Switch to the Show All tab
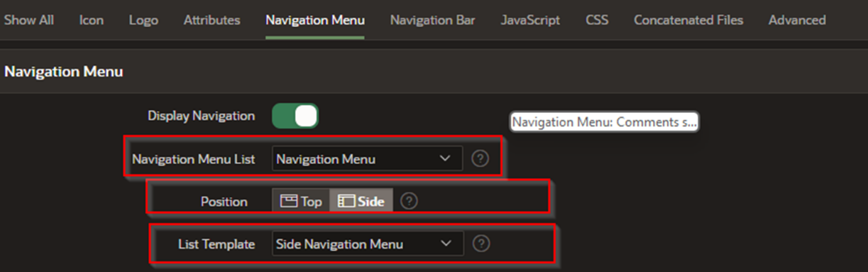Image resolution: width=868 pixels, height=272 pixels. [28, 20]
